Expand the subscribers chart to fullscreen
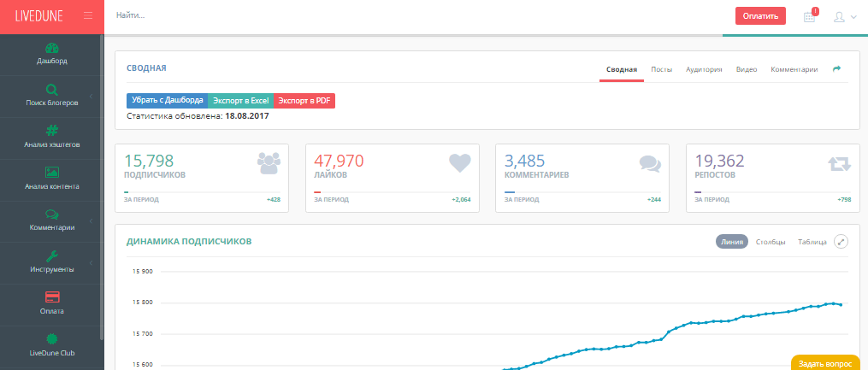868x370 pixels. point(841,242)
